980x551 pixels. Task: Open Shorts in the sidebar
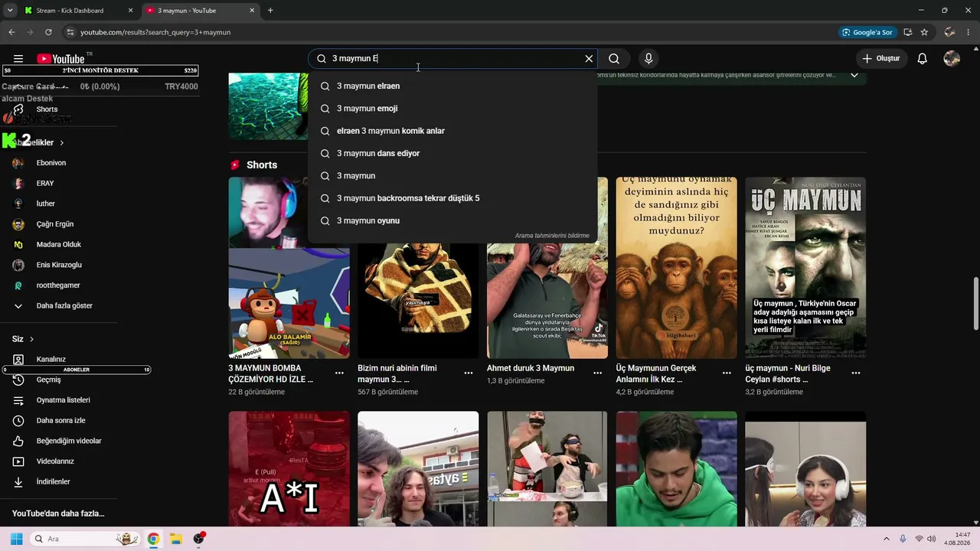pyautogui.click(x=47, y=109)
